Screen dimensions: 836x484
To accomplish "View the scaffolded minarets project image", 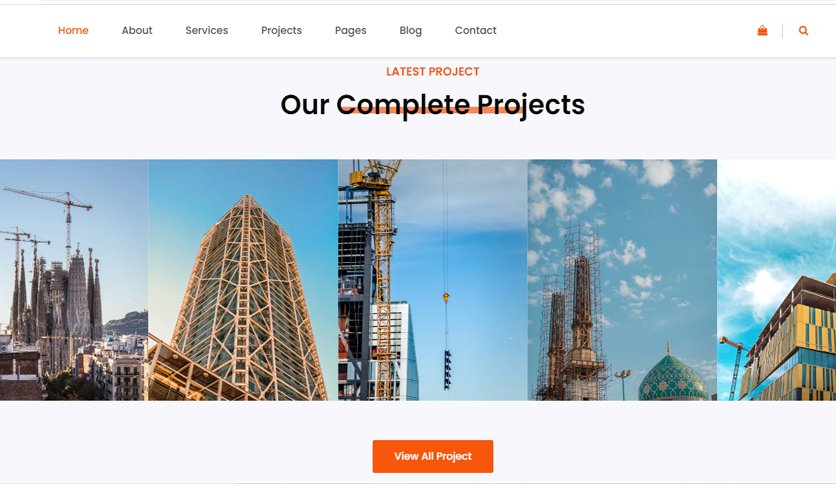I will tap(622, 280).
